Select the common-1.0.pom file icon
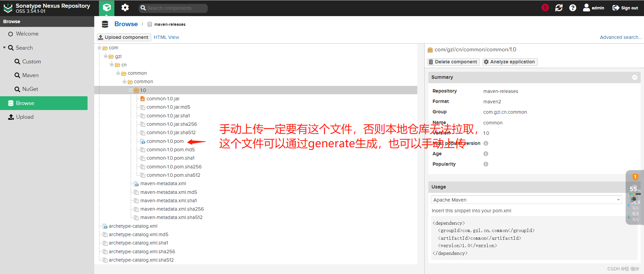644x274 pixels. coord(143,141)
